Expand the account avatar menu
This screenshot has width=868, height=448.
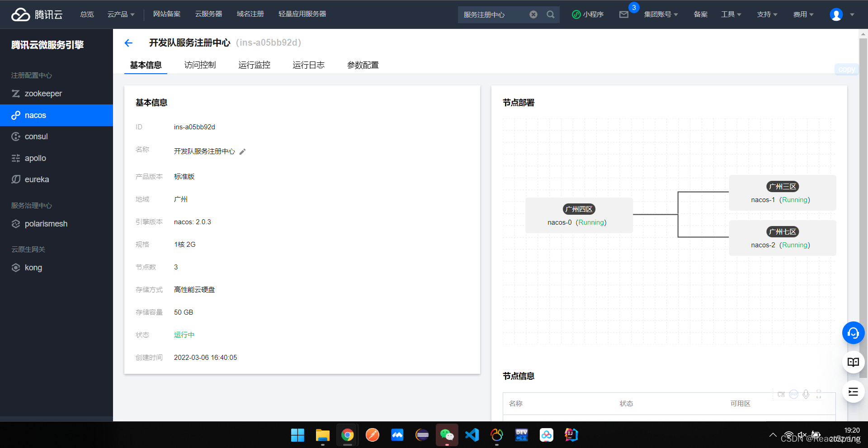click(836, 14)
